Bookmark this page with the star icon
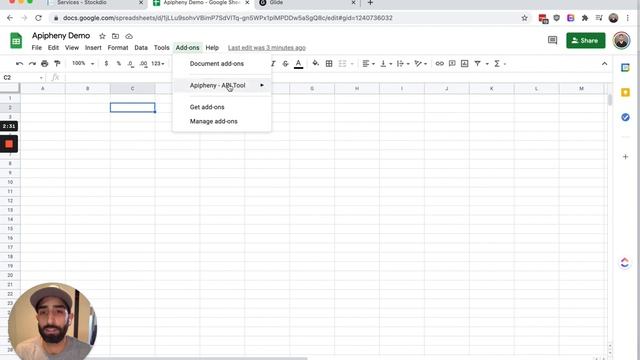The image size is (640, 360). pyautogui.click(x=524, y=18)
